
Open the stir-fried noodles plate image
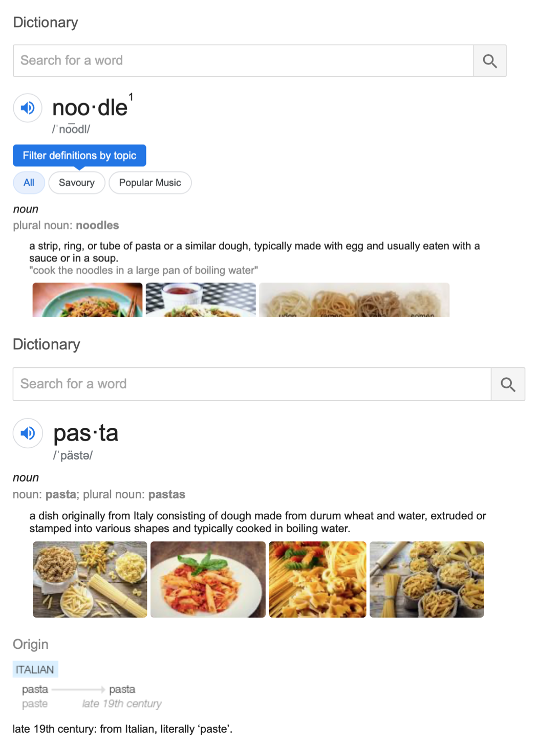click(x=88, y=300)
